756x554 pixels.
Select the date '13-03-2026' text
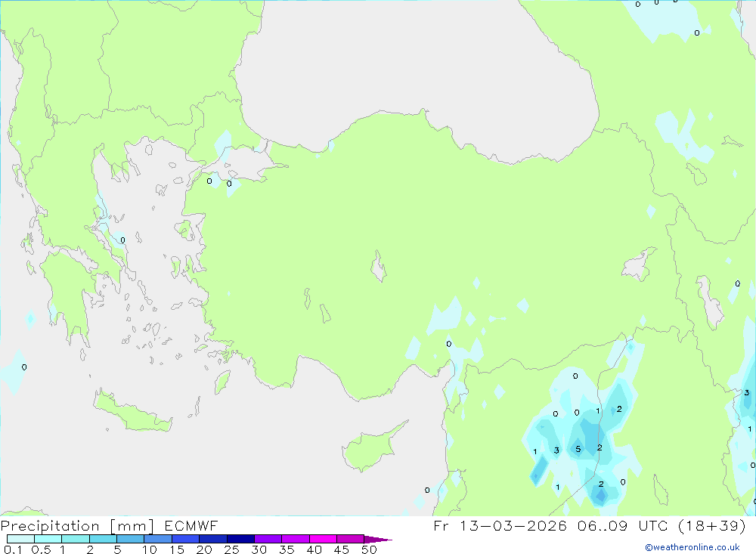click(513, 525)
